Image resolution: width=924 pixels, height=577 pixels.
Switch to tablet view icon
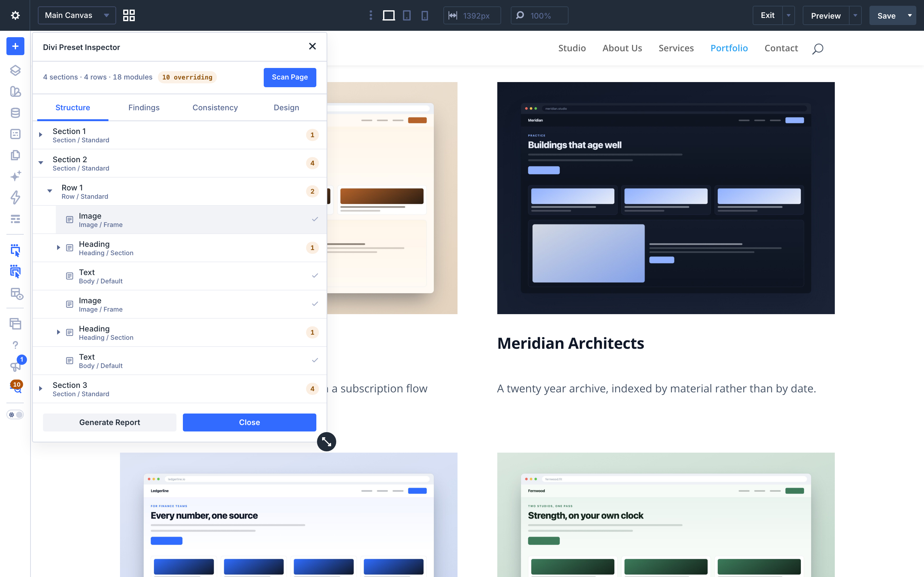(406, 15)
